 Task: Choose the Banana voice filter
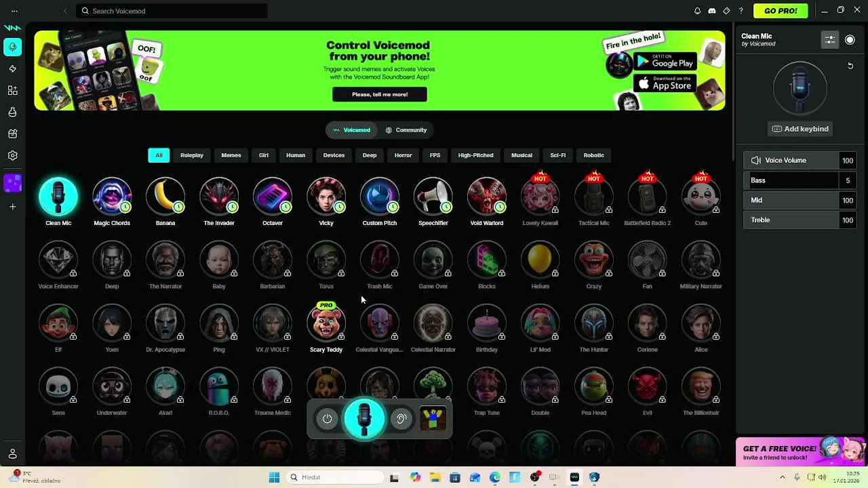(165, 197)
